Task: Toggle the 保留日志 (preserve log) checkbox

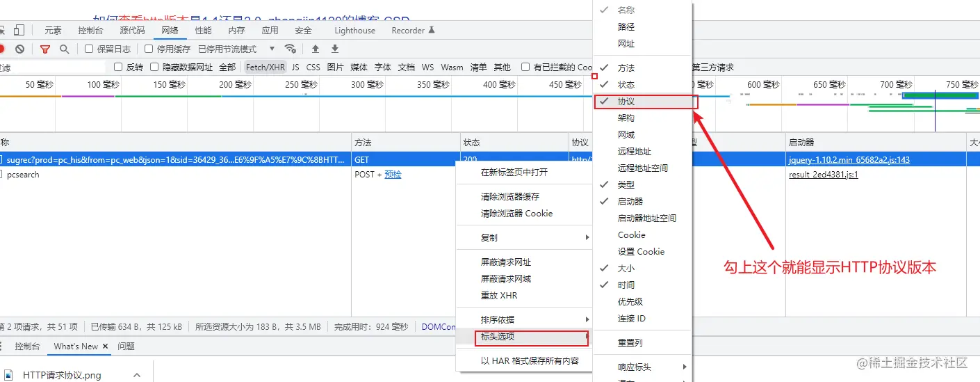Action: point(89,49)
